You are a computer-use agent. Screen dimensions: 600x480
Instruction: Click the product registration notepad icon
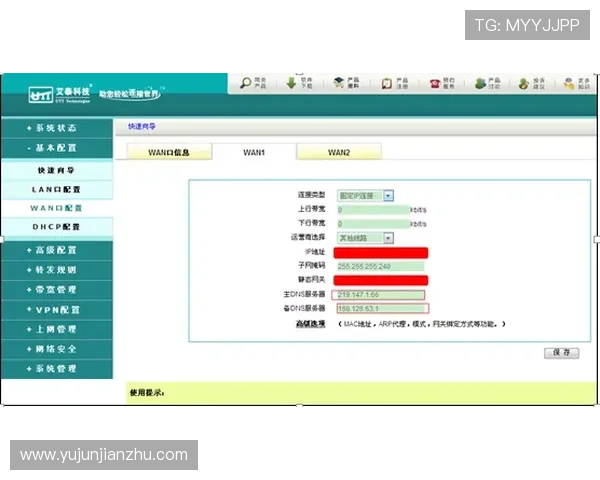[387, 83]
